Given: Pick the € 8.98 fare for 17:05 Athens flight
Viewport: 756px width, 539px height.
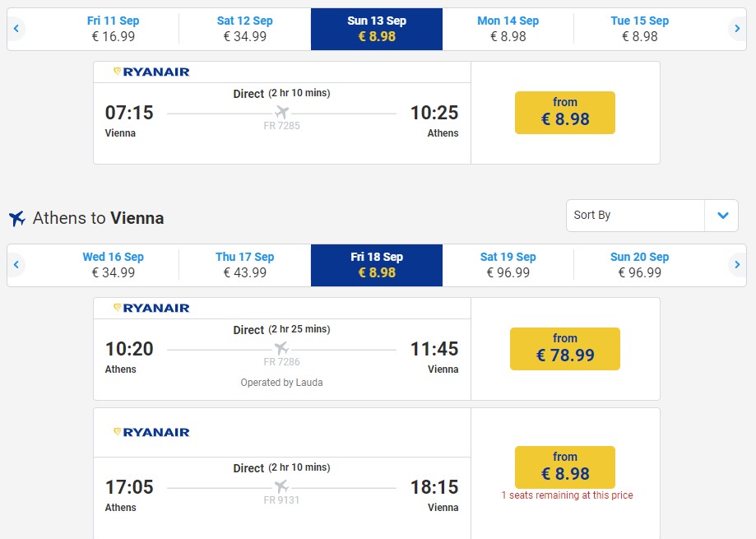Looking at the screenshot, I should point(565,467).
